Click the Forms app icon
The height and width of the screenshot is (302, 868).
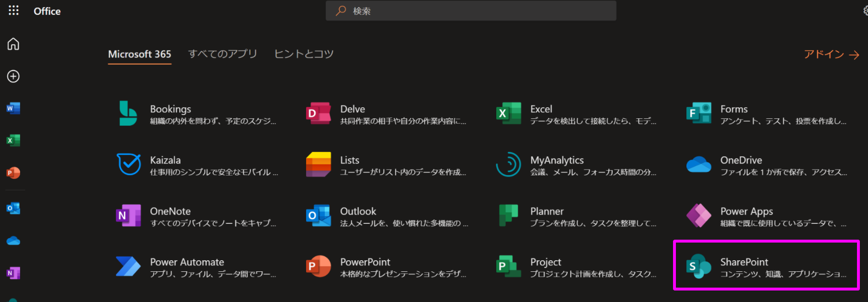tap(699, 114)
